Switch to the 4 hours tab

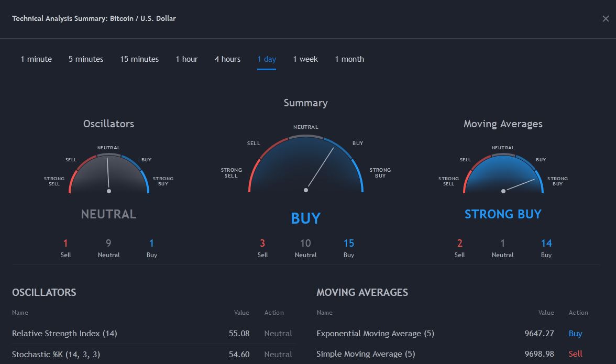[x=227, y=59]
